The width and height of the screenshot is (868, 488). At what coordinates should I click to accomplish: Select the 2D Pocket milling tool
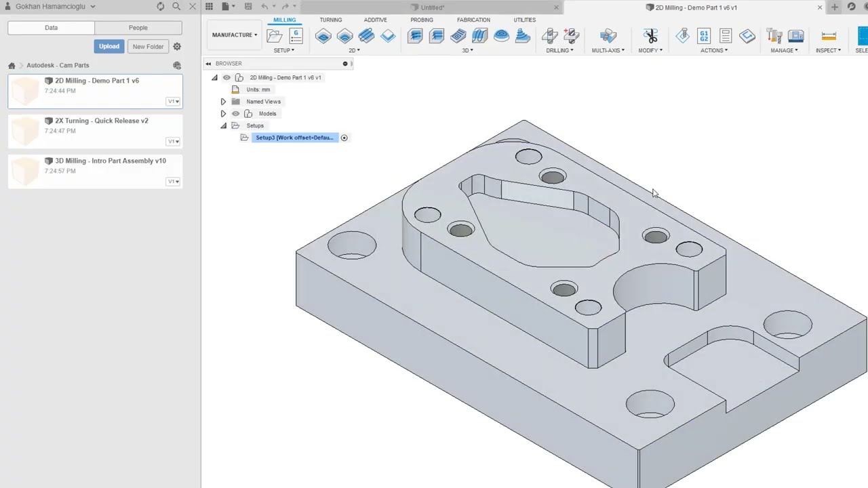345,36
